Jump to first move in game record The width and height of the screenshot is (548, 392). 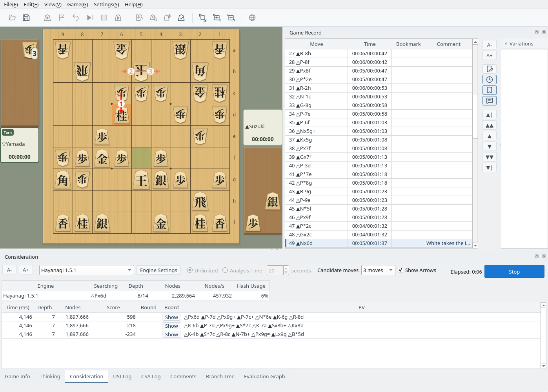pos(490,115)
